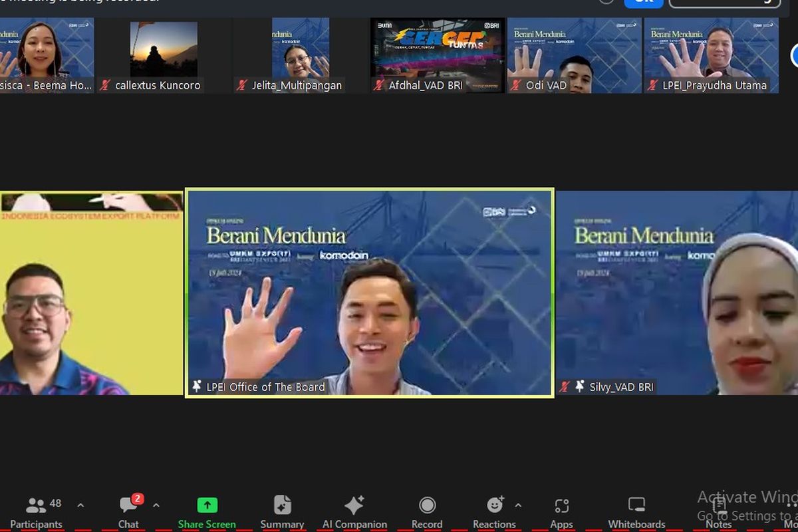Screen dimensions: 798x532
Task: Select callextus Kuncoro's sunset thumbnail
Action: click(x=164, y=55)
